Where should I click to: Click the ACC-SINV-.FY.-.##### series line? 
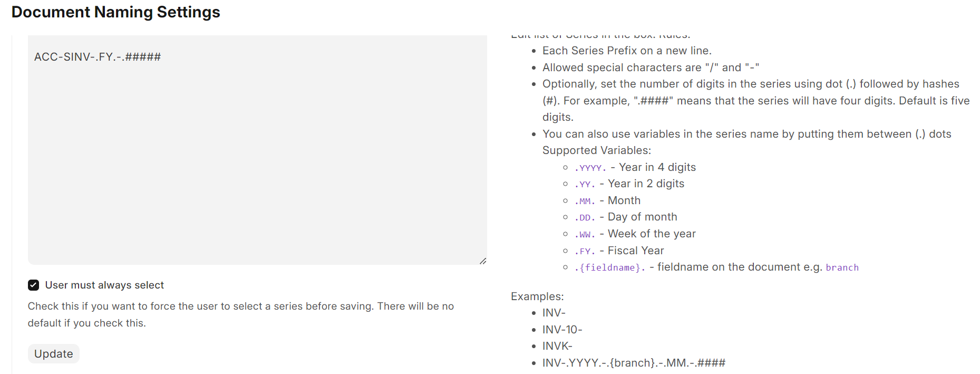98,57
